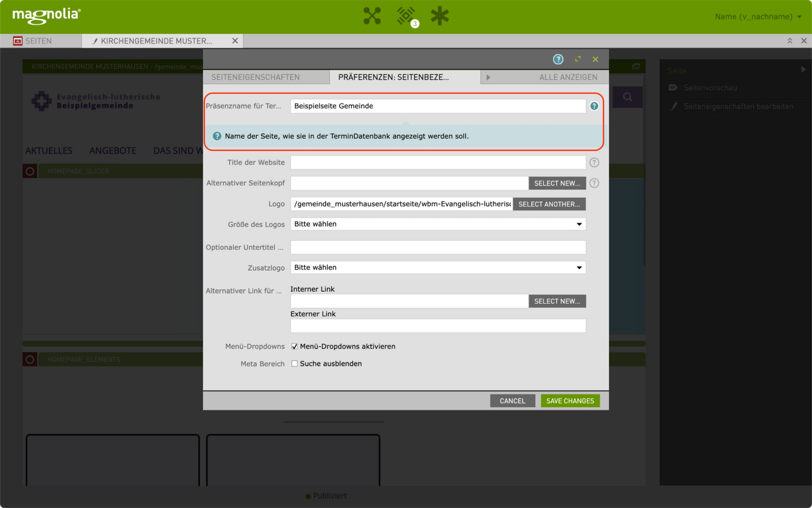The height and width of the screenshot is (508, 812).
Task: Click the page bar window icon
Action: coord(636,67)
